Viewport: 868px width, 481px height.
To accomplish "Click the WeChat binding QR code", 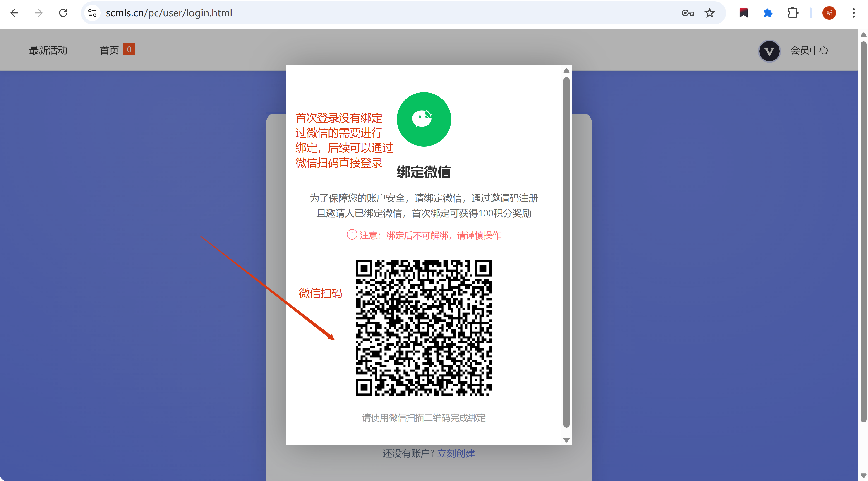I will click(424, 328).
